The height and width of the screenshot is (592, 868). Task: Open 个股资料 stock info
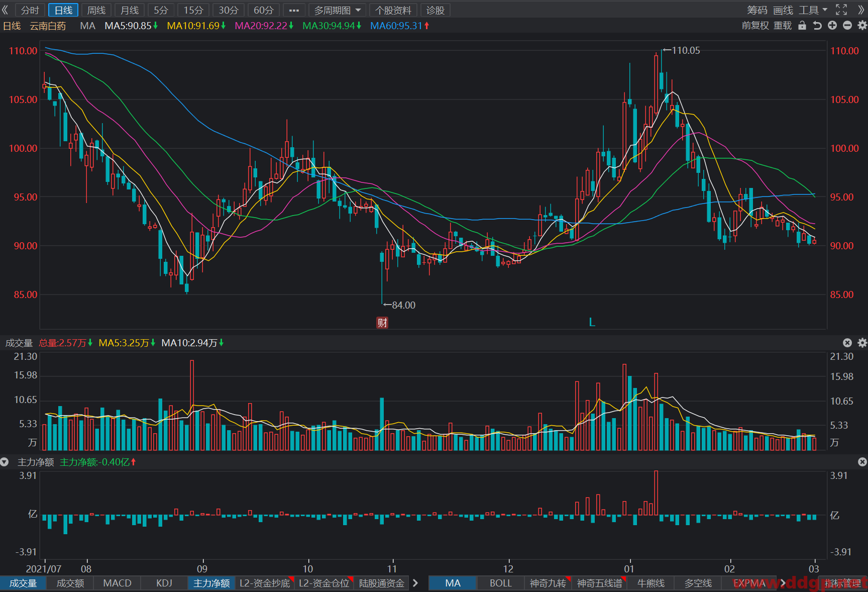[393, 10]
